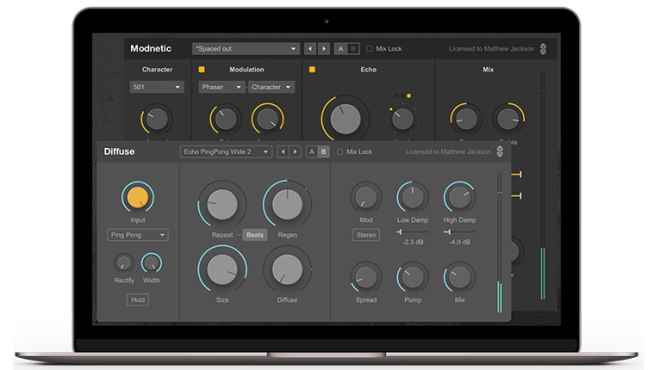
Task: Click the second Mix knob in Modnetic
Action: click(508, 119)
